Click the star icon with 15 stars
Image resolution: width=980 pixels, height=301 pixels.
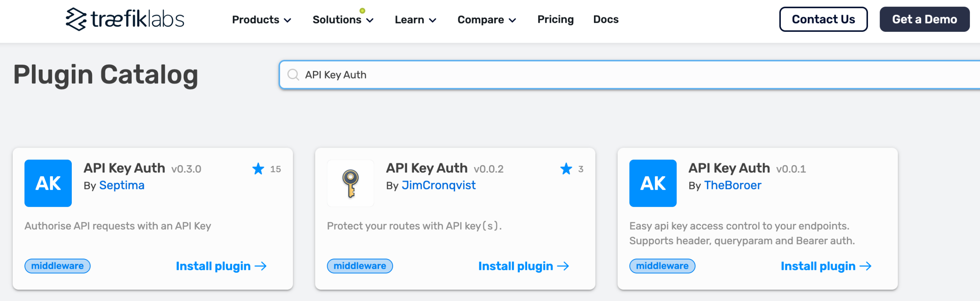(x=258, y=169)
